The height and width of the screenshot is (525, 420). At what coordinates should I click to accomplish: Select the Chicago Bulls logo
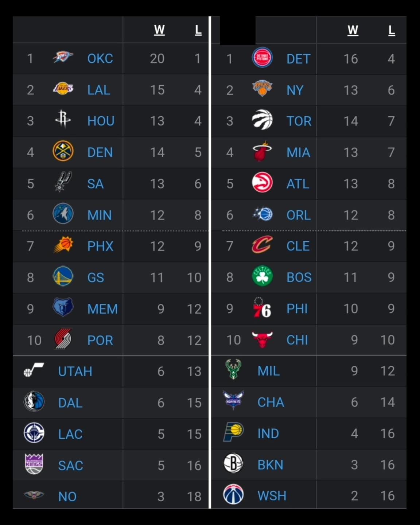point(262,339)
